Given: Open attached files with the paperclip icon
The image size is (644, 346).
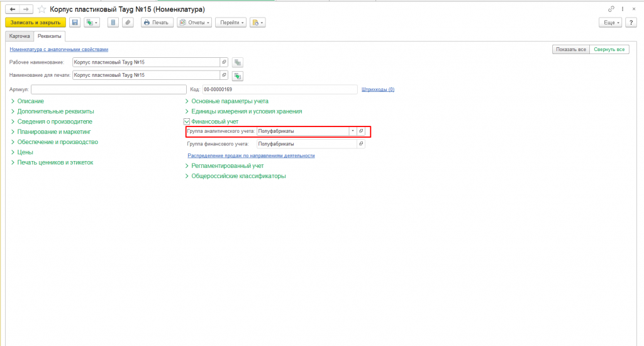Looking at the screenshot, I should click(x=128, y=23).
